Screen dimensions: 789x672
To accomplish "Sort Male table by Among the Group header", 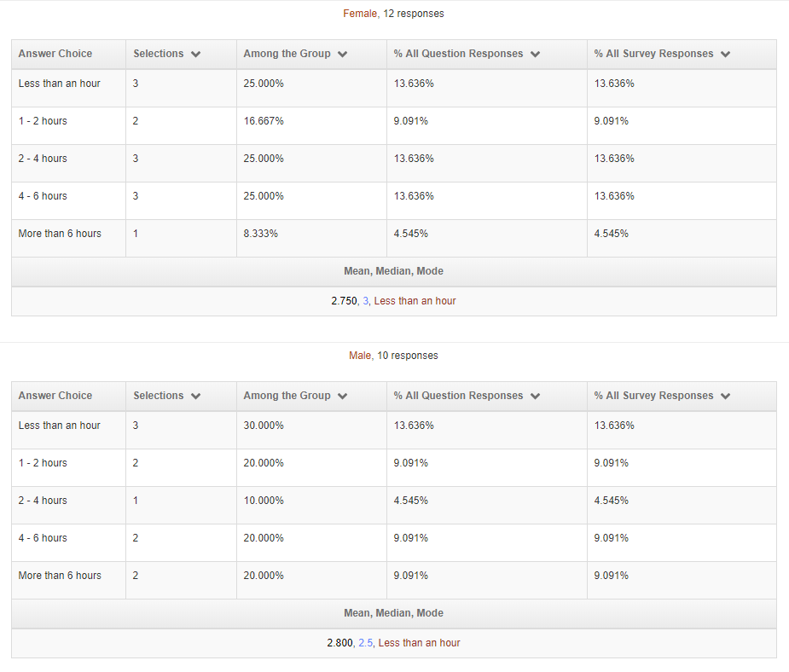I will (287, 396).
